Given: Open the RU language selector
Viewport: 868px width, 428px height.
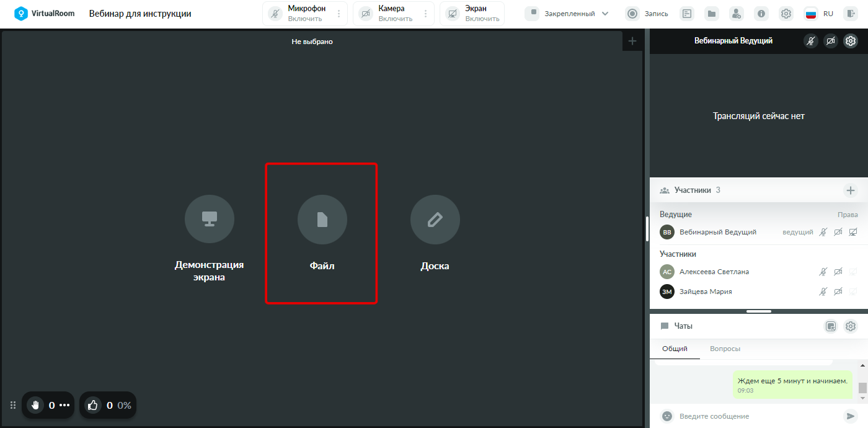Looking at the screenshot, I should tap(818, 14).
